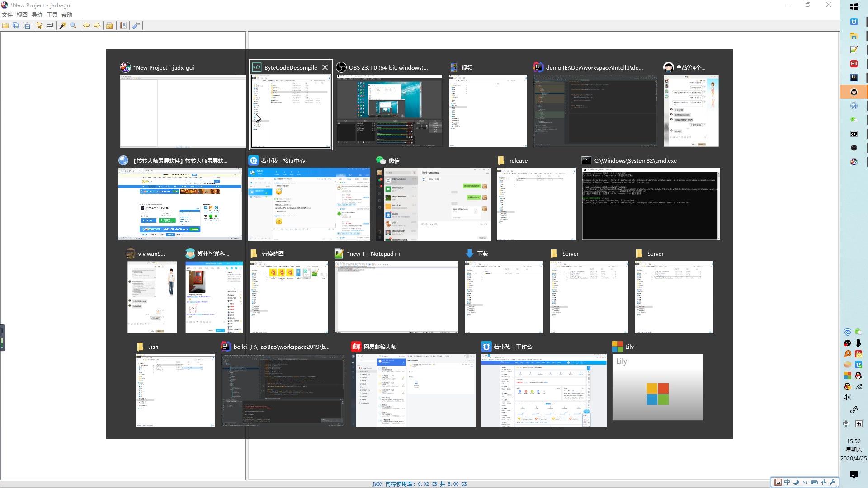
Task: Open preferences with the wrench icon
Action: click(136, 26)
